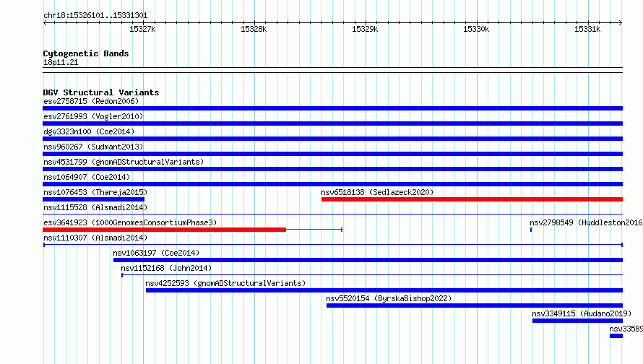Click the nsv1076453 (Thareja2015) label
The height and width of the screenshot is (364, 643).
coord(95,192)
